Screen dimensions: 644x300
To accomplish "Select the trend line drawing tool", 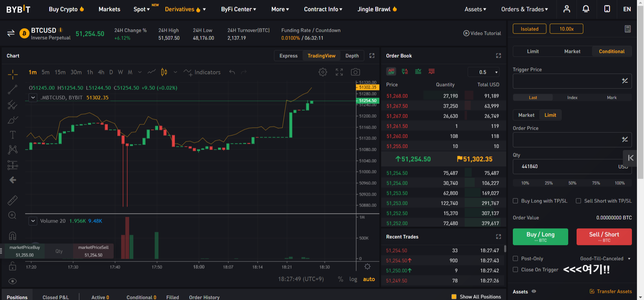I will [13, 89].
